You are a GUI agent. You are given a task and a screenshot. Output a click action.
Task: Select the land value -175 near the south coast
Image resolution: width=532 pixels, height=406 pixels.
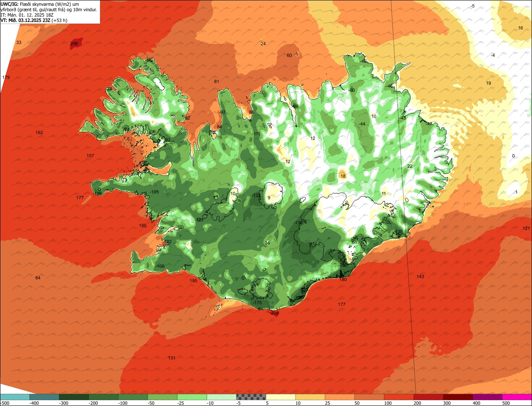(x=258, y=303)
